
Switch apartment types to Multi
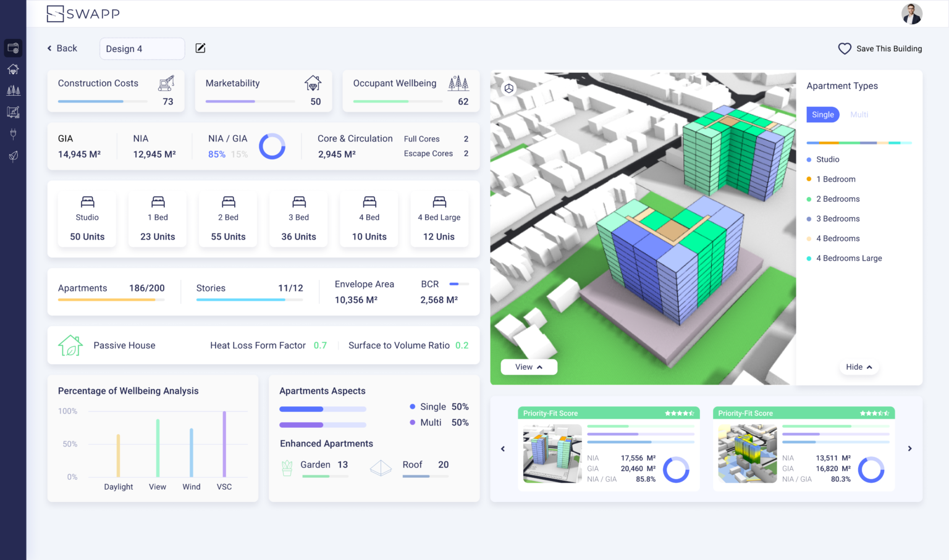859,115
